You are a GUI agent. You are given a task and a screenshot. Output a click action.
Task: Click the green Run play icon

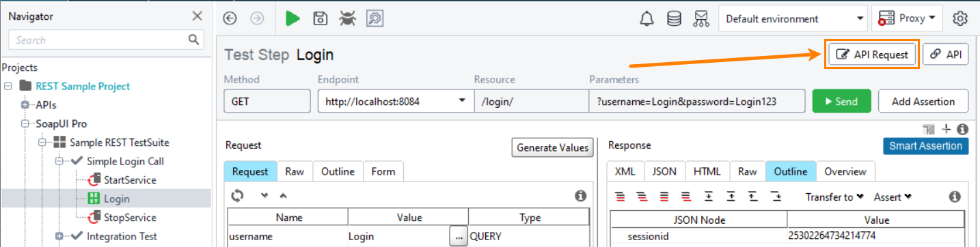(293, 18)
